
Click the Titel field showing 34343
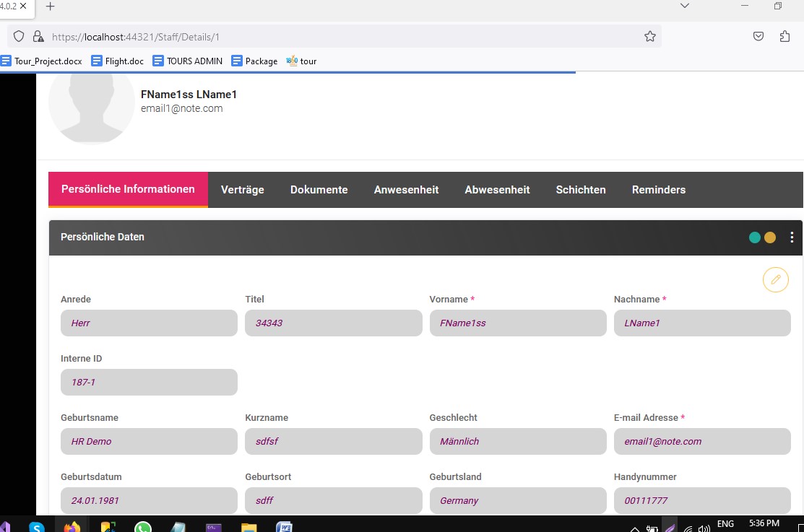pyautogui.click(x=334, y=323)
